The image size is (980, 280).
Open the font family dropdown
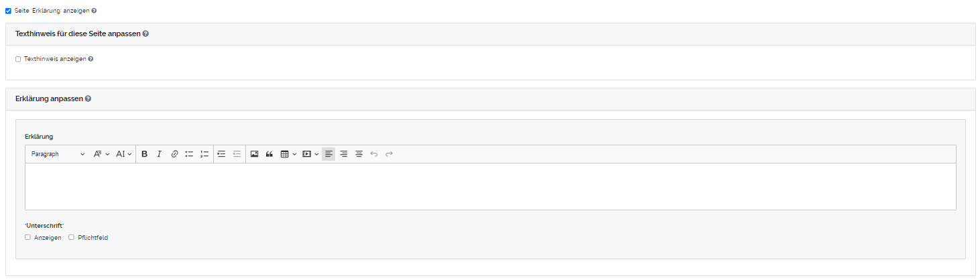point(101,154)
